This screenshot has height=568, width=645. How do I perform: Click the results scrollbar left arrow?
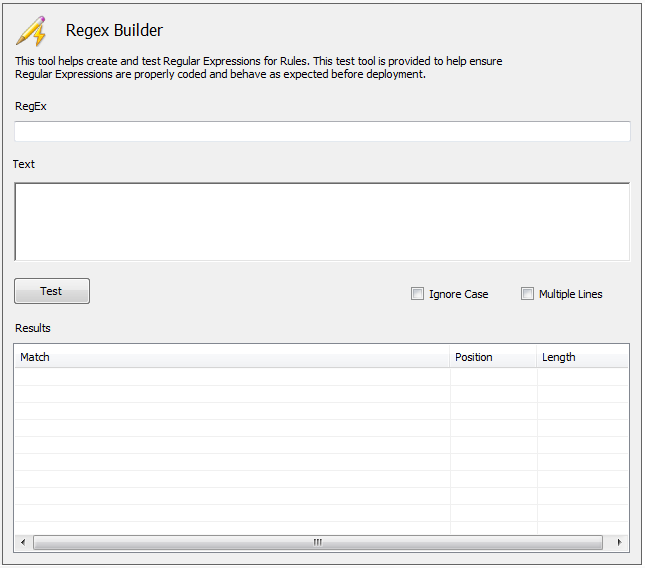point(23,542)
